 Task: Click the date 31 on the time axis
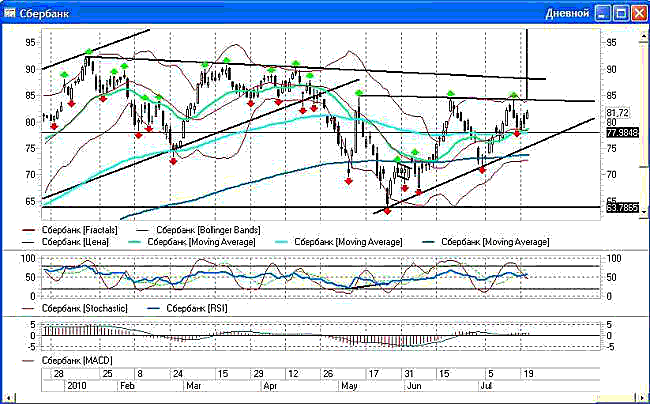pos(409,374)
